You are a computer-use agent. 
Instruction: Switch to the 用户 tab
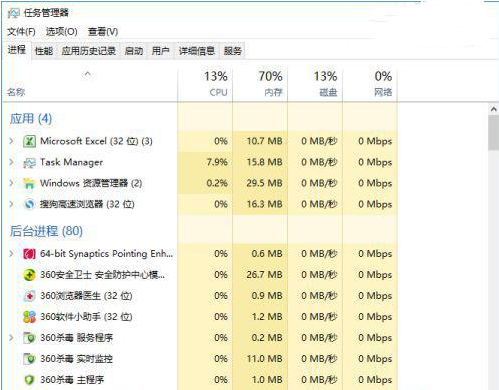point(161,51)
